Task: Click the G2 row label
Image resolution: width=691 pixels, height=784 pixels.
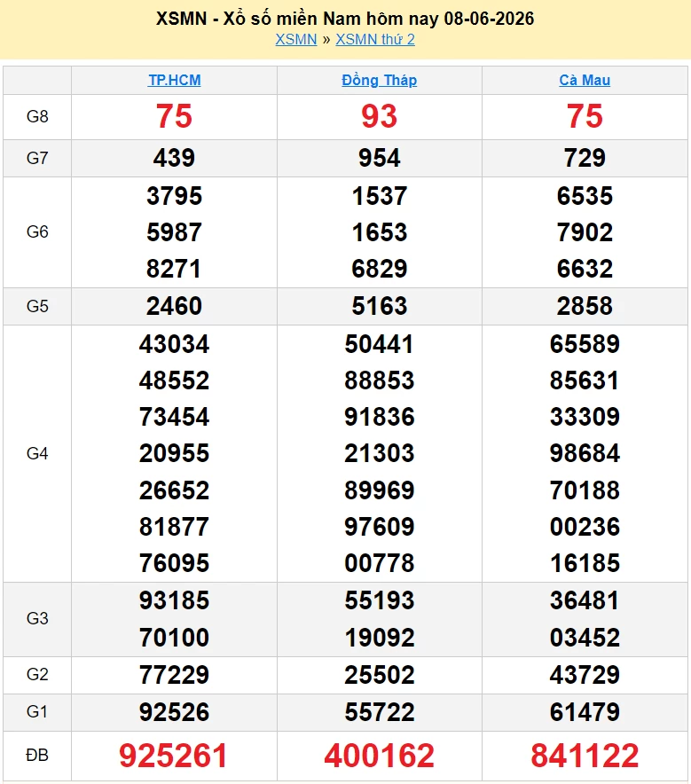Action: (x=37, y=675)
